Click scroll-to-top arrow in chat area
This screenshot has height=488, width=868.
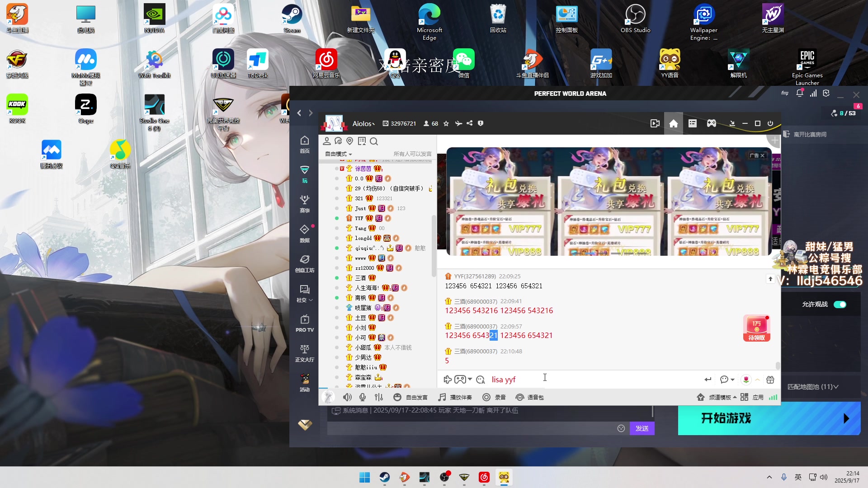(x=770, y=279)
